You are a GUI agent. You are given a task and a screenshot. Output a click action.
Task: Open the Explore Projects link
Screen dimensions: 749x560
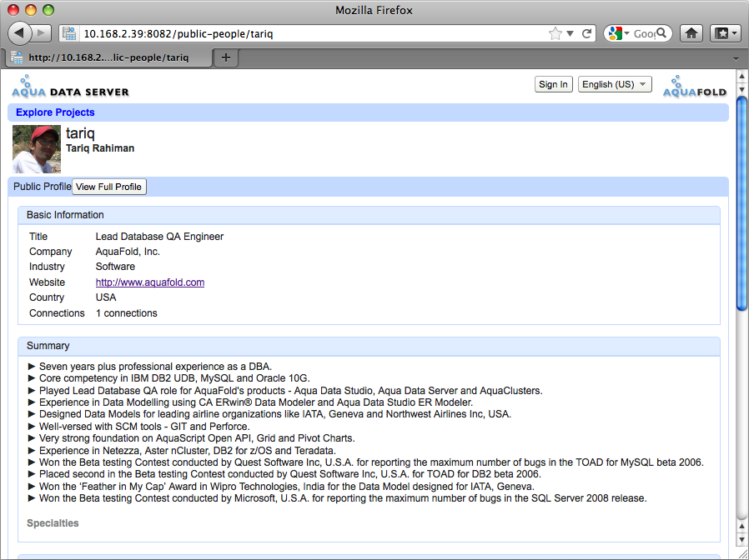pos(55,112)
